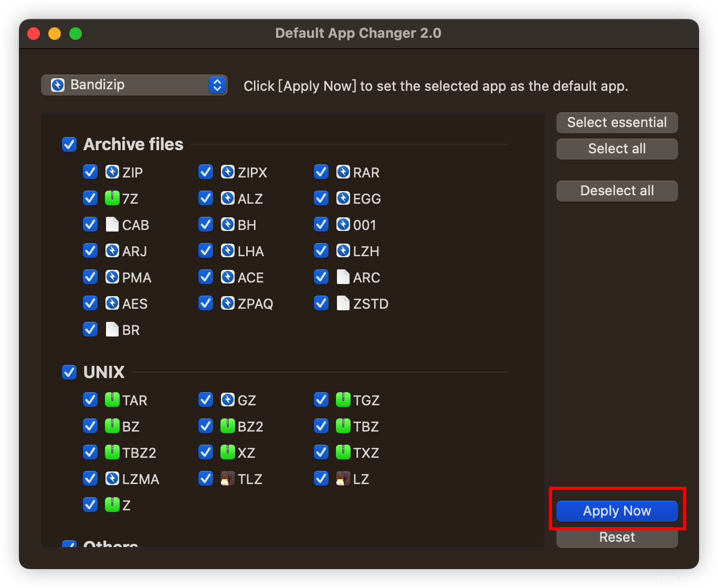Click the Bandizip icon beside PMA

tap(112, 277)
